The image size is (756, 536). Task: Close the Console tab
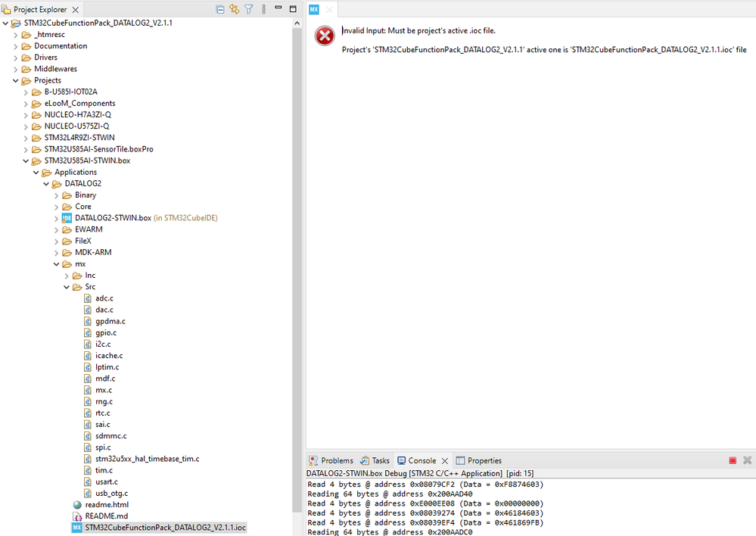pos(445,461)
